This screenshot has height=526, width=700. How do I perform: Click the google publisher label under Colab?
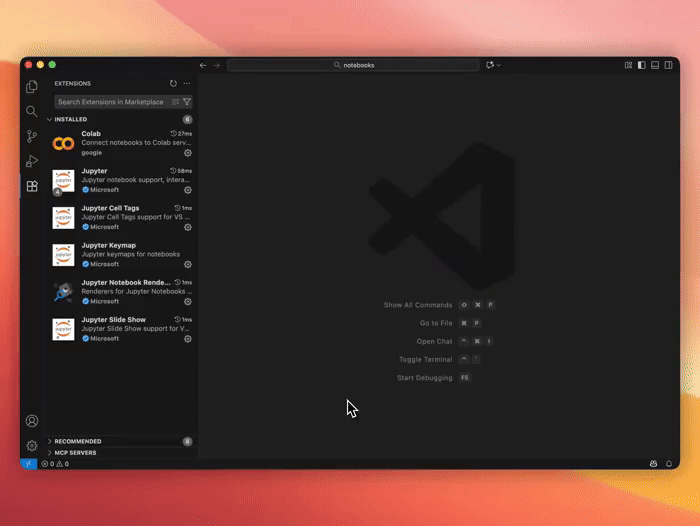click(x=92, y=153)
